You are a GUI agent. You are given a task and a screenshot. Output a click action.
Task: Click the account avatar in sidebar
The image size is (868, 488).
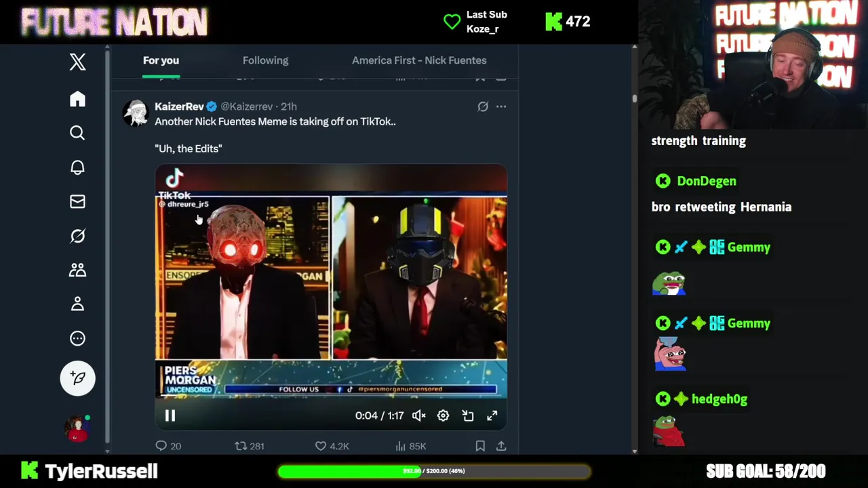[77, 429]
